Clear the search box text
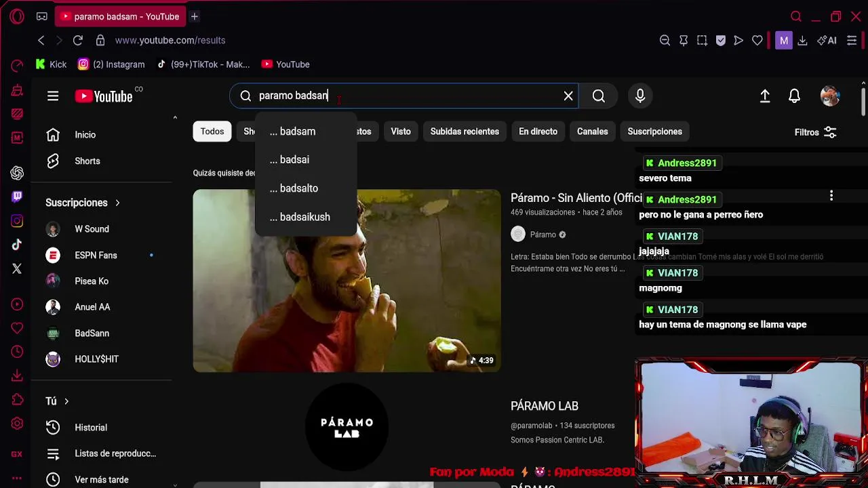Viewport: 868px width, 488px height. [x=568, y=96]
